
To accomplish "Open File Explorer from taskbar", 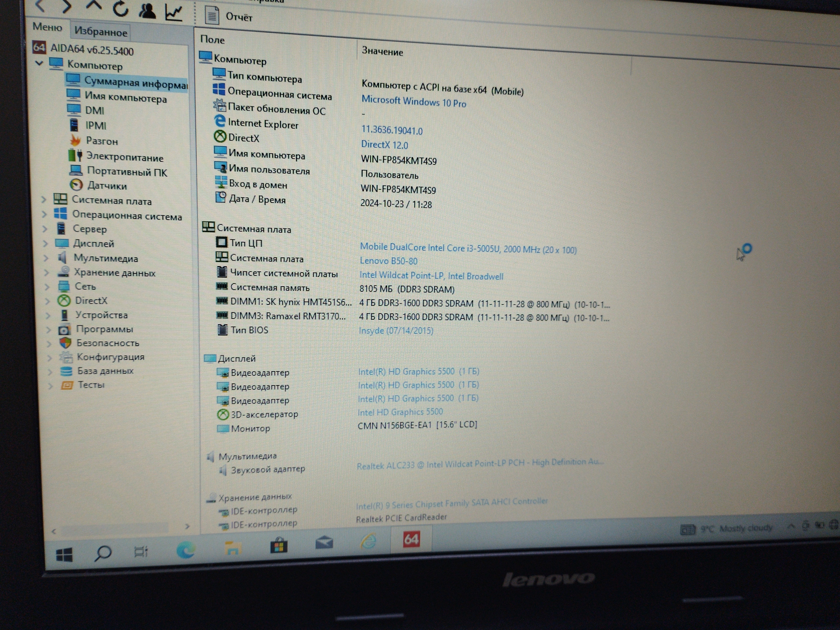I will 233,548.
